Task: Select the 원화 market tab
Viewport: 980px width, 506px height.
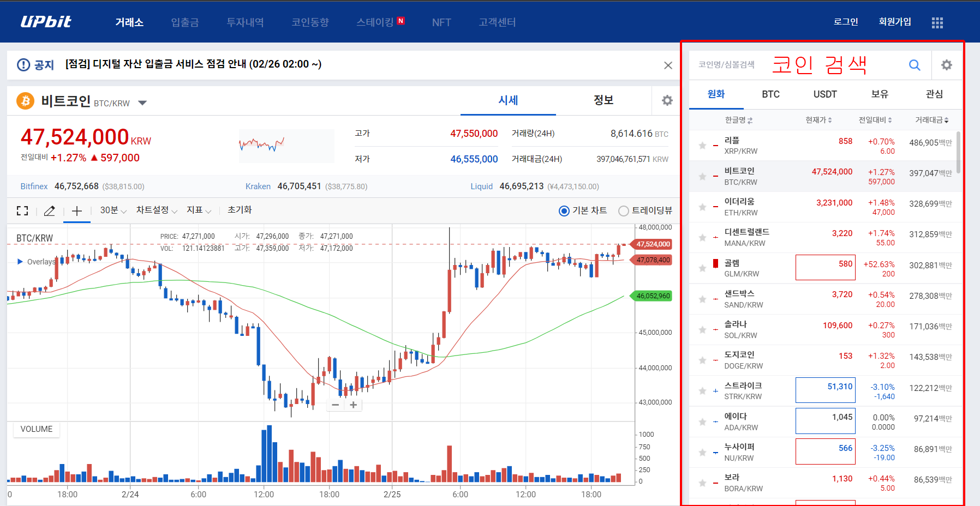Action: click(716, 94)
